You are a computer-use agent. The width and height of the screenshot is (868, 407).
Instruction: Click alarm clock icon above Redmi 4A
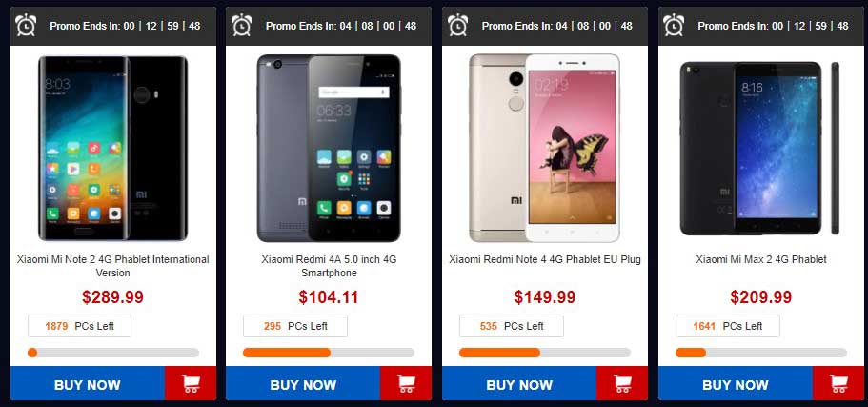tap(241, 26)
